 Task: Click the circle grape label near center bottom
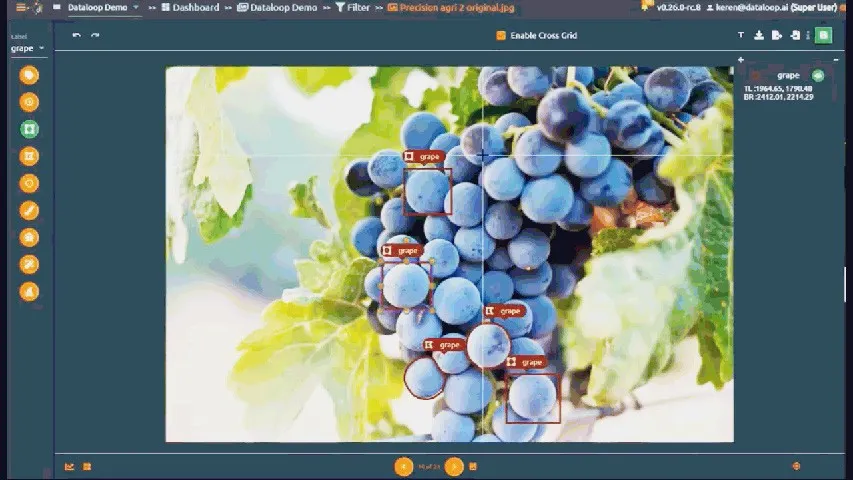(505, 311)
